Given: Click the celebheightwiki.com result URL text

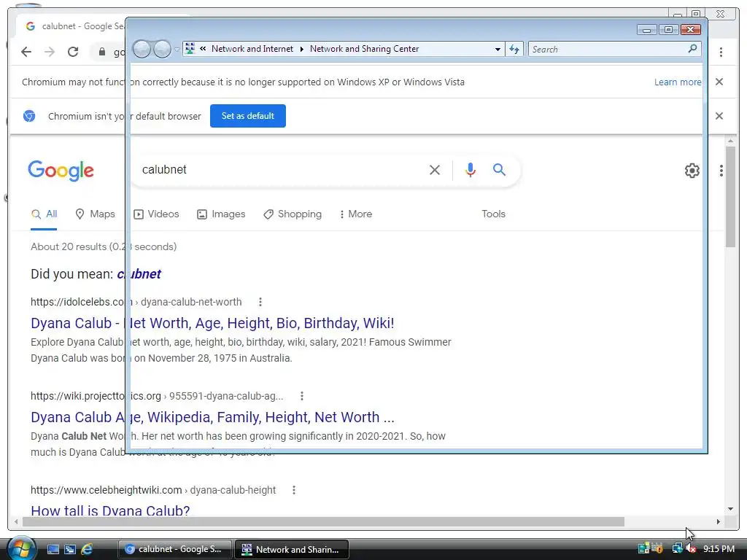Looking at the screenshot, I should (x=153, y=490).
